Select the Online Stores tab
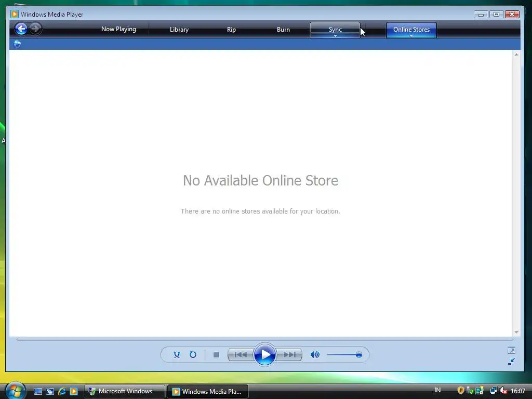Viewport: 532px width, 399px height. tap(411, 29)
